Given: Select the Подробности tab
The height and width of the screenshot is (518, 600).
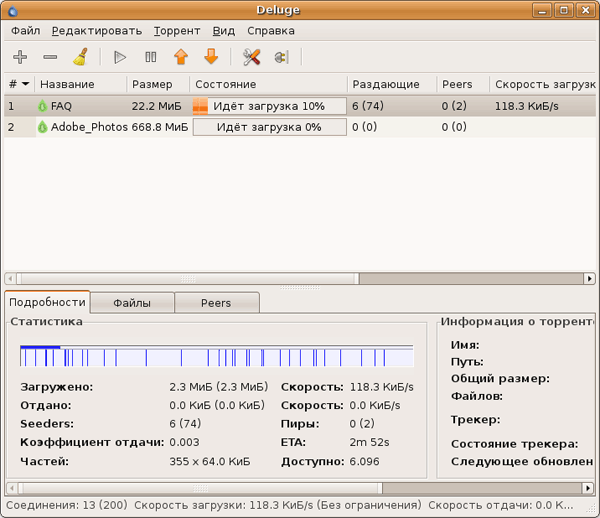Looking at the screenshot, I should [x=47, y=302].
